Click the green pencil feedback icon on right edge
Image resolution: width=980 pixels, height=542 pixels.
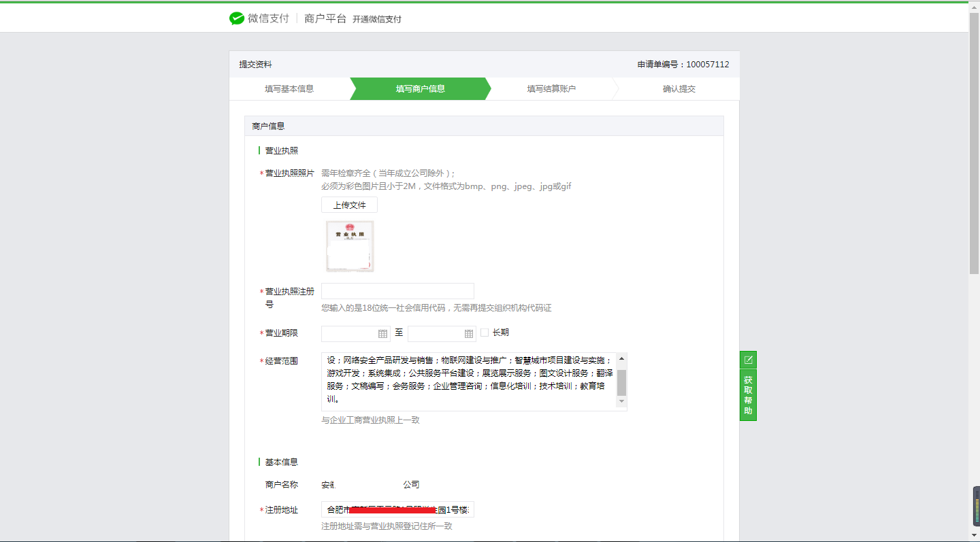pyautogui.click(x=747, y=358)
